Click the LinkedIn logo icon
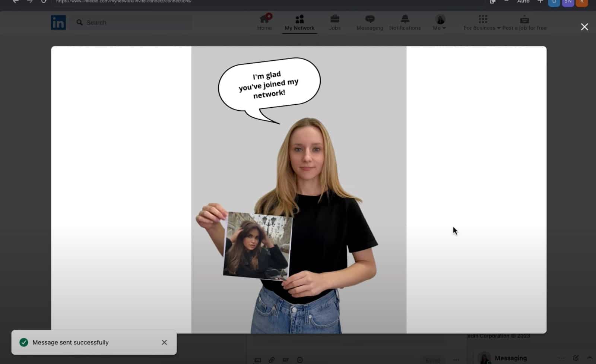Viewport: 596px width, 364px height. [x=58, y=22]
